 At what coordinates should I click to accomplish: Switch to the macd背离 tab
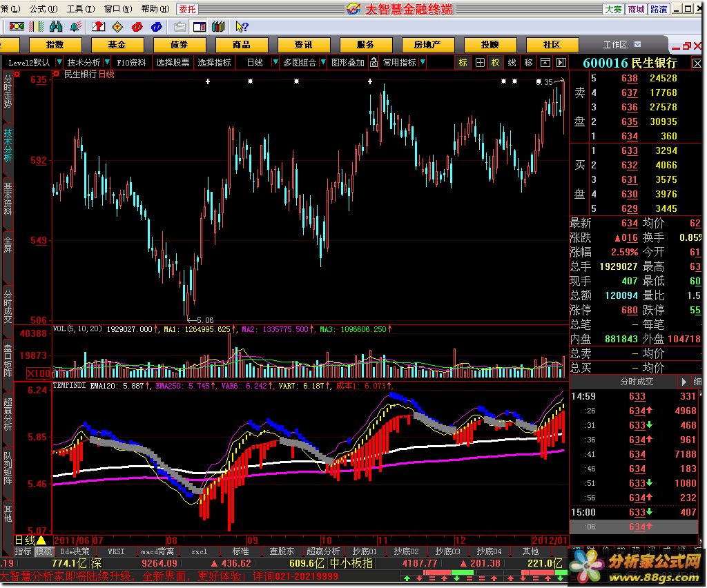coord(157,551)
